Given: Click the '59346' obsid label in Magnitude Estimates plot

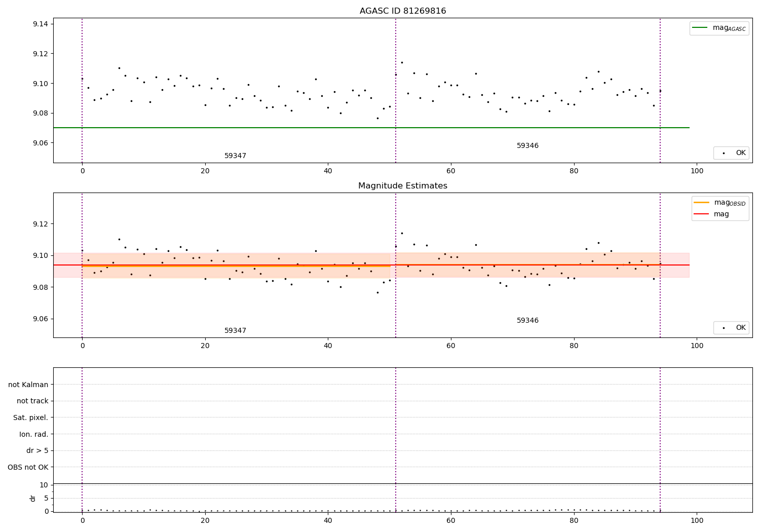Looking at the screenshot, I should click(527, 321).
